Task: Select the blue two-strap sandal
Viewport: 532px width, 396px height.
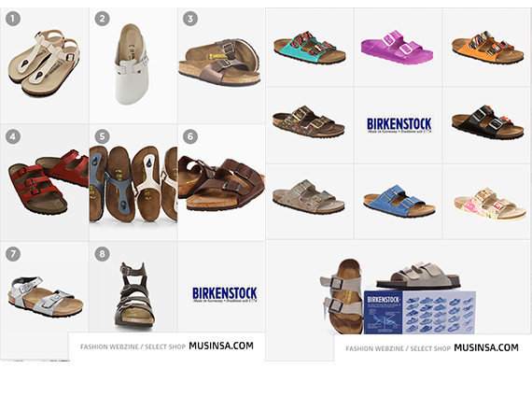Action: pyautogui.click(x=399, y=201)
